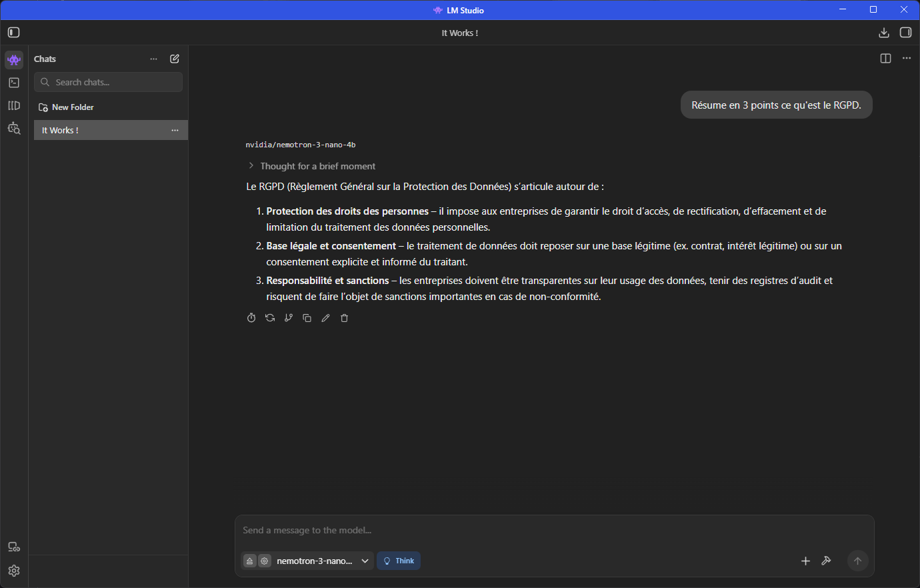This screenshot has height=588, width=920.
Task: Open options for the It Works ! chat
Action: click(x=175, y=130)
